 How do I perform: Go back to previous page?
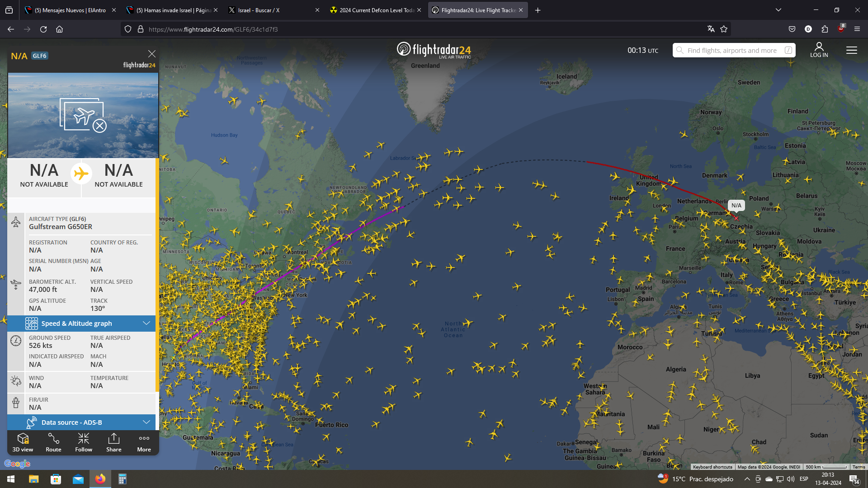click(x=11, y=29)
